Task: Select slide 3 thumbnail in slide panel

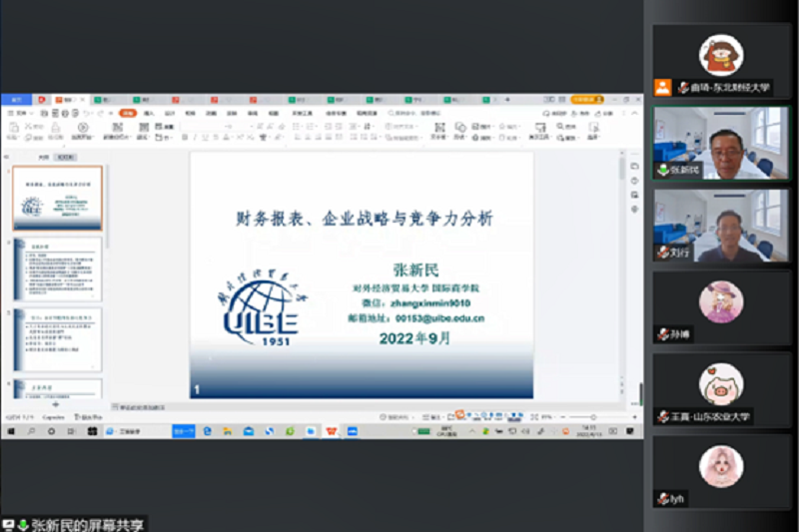Action: (x=58, y=337)
